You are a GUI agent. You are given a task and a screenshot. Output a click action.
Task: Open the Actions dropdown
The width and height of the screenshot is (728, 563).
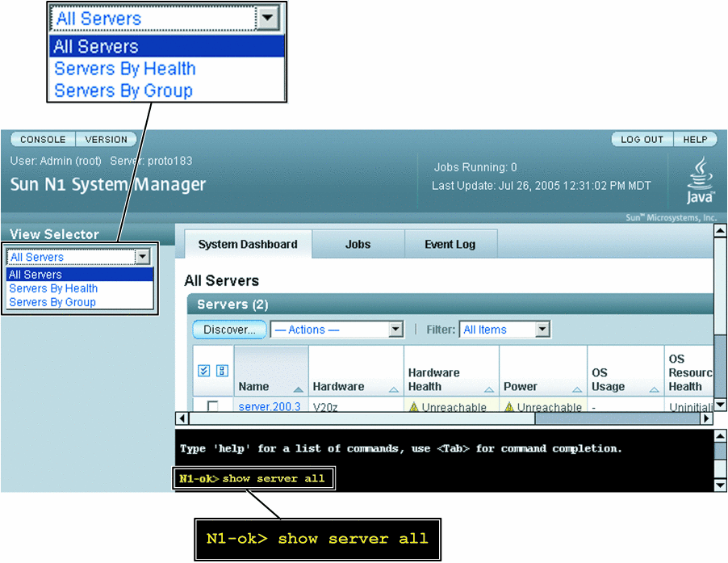[337, 330]
